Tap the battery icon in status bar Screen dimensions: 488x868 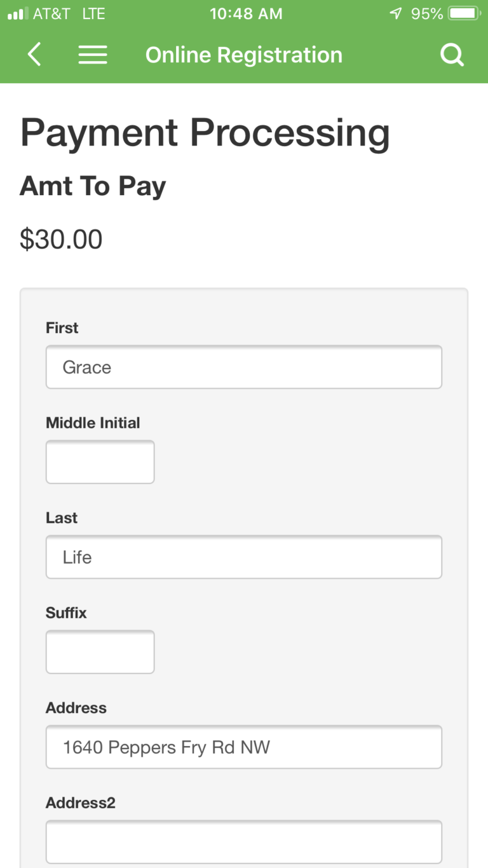464,13
